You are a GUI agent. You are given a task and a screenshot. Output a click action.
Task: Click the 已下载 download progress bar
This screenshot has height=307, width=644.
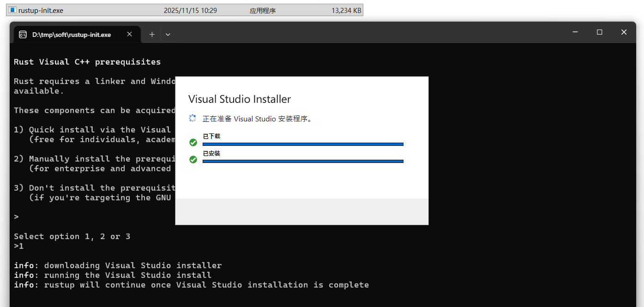pos(303,144)
